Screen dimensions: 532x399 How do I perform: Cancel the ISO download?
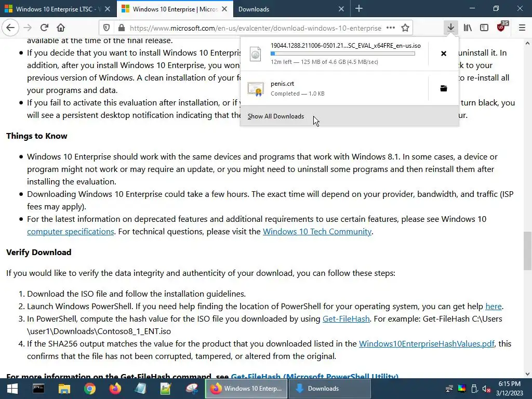[x=444, y=54]
